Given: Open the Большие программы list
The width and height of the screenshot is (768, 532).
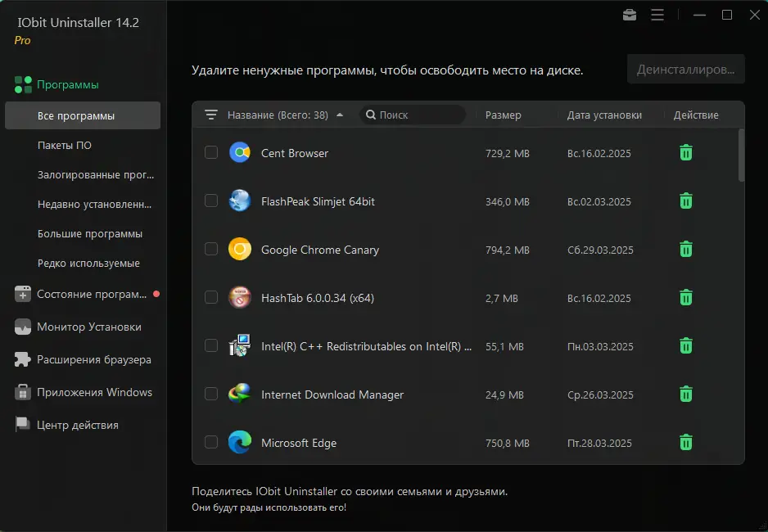Looking at the screenshot, I should coord(89,234).
